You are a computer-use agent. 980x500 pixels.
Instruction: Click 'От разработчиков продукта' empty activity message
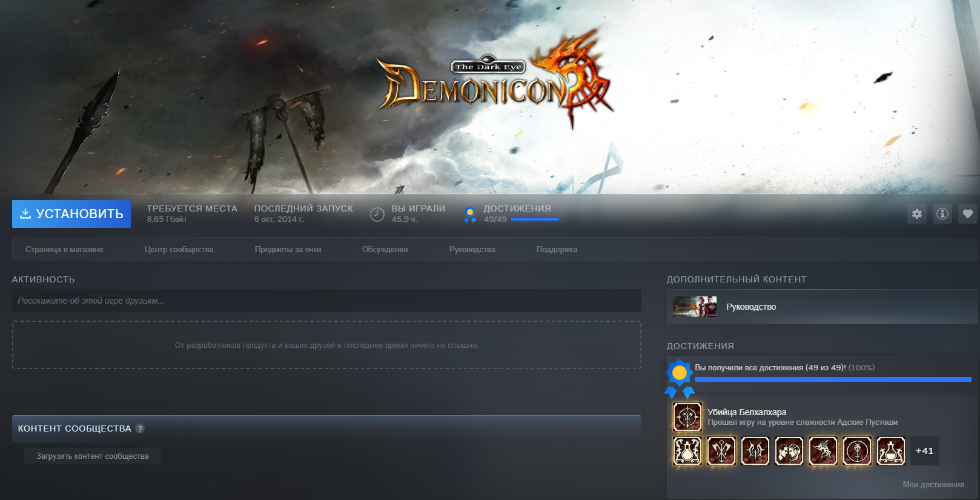[326, 345]
